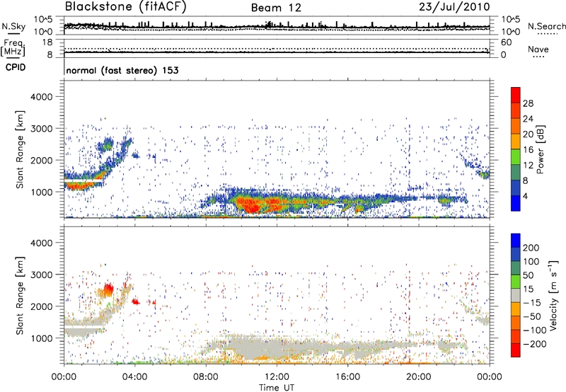
Task: Click velocity colorbar tick value '200'
Action: (x=531, y=248)
